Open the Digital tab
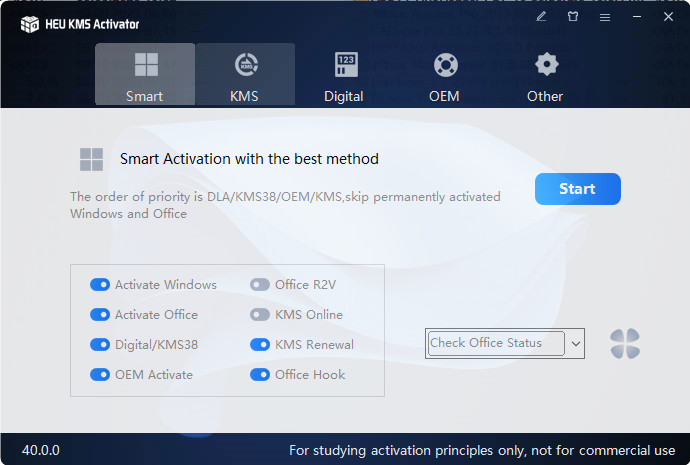 344,77
